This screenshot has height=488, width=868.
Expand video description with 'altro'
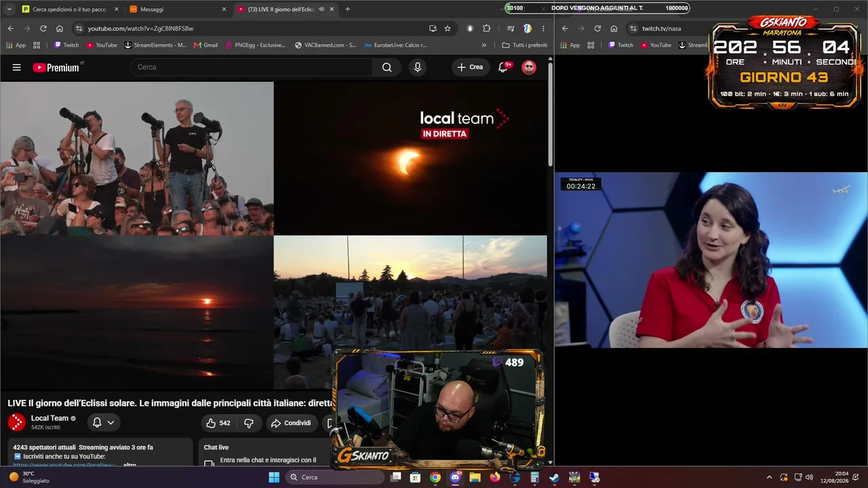click(x=130, y=465)
